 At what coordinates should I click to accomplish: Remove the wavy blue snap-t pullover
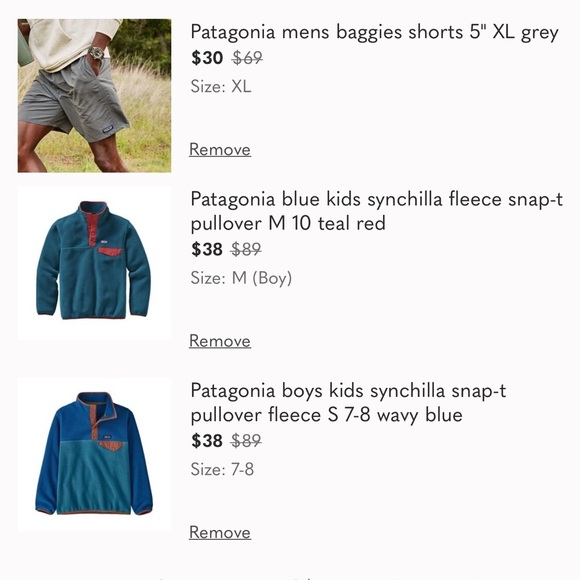pos(220,533)
